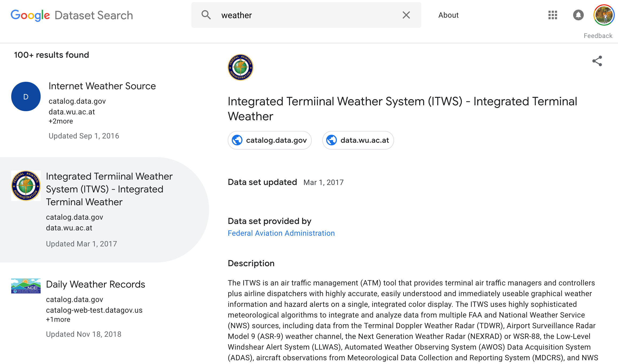The image size is (618, 364).
Task: Open the About page
Action: click(448, 15)
